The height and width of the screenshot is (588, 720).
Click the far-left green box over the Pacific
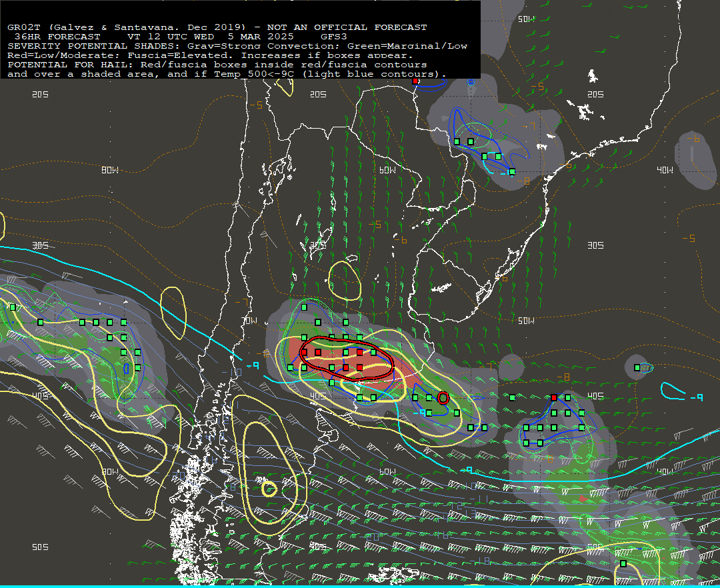coord(13,307)
